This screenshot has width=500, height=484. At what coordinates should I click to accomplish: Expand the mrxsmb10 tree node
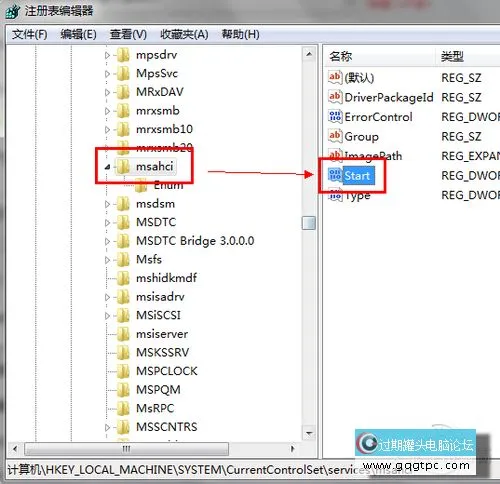107,130
